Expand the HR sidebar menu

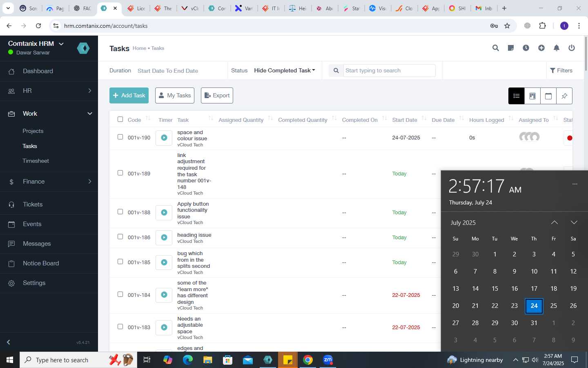49,91
